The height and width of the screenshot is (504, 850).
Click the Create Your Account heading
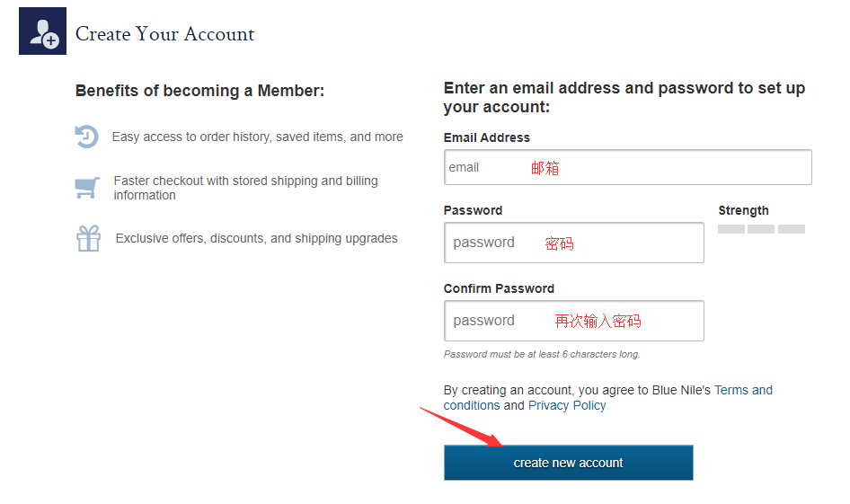click(165, 34)
